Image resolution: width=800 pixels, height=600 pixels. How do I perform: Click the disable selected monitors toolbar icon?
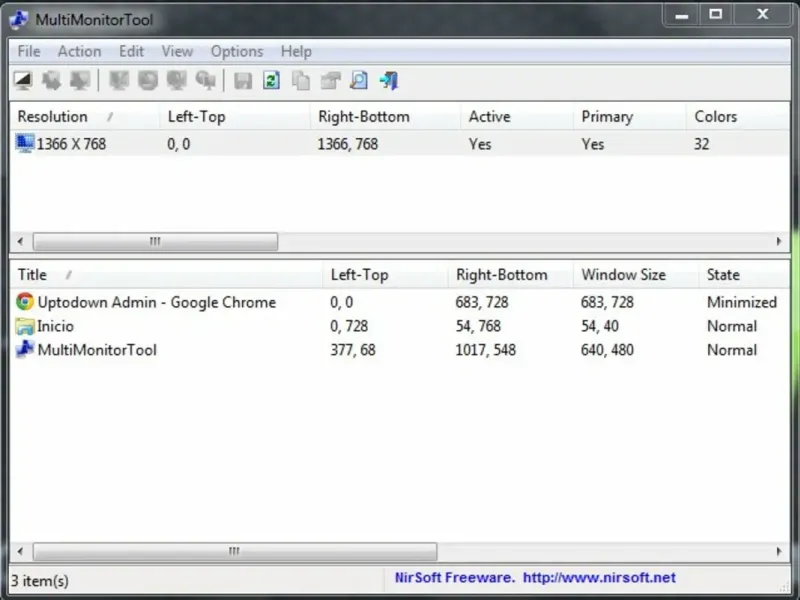(119, 81)
